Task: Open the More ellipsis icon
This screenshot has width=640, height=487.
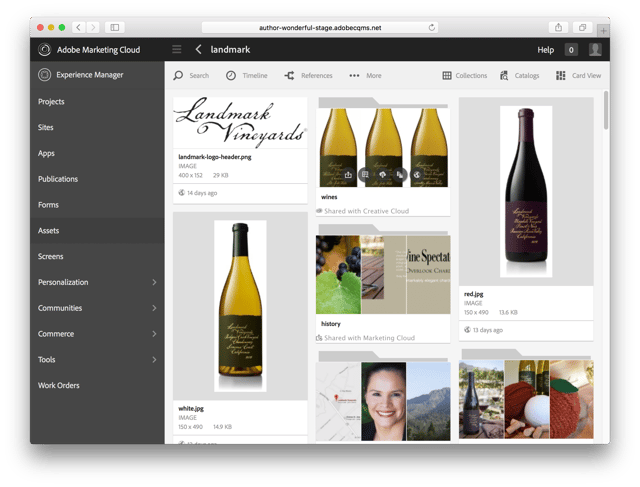Action: (x=354, y=76)
